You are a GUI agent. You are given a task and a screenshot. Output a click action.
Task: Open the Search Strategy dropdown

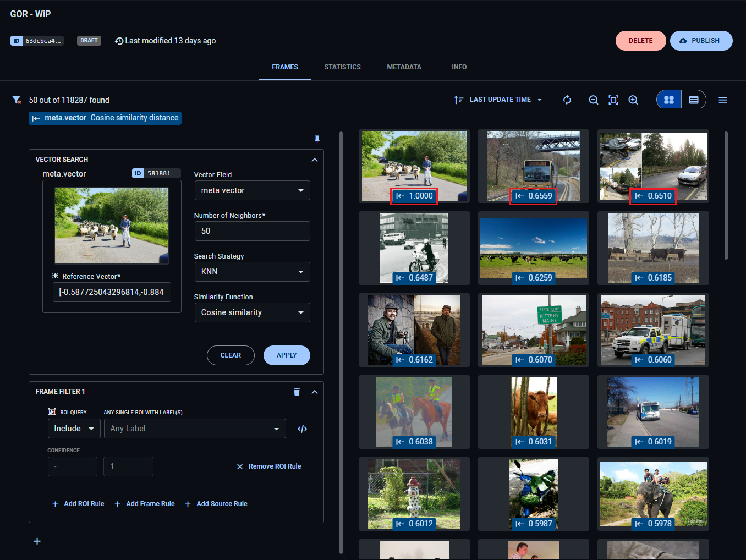point(252,272)
